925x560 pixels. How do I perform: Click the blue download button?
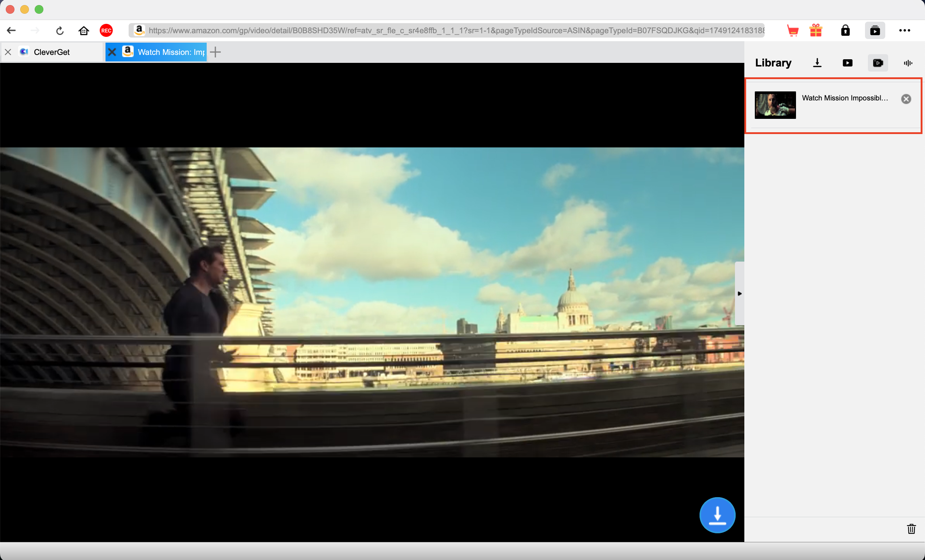[x=717, y=515]
